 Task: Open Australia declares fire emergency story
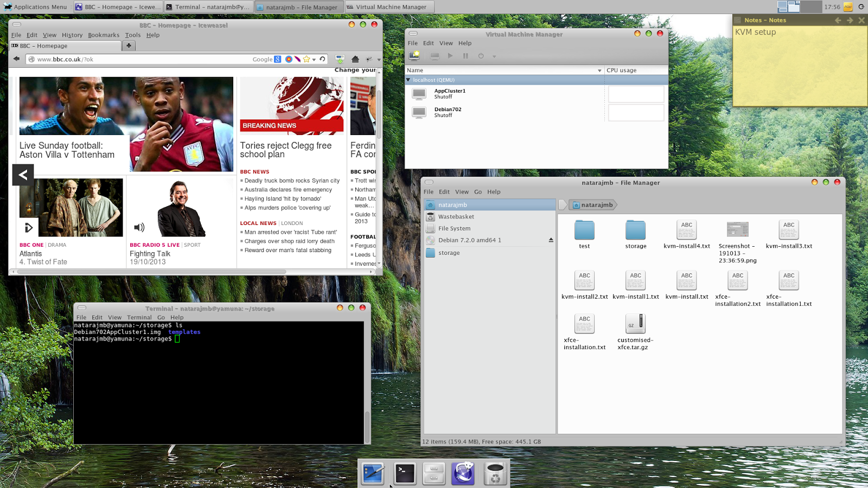click(288, 190)
